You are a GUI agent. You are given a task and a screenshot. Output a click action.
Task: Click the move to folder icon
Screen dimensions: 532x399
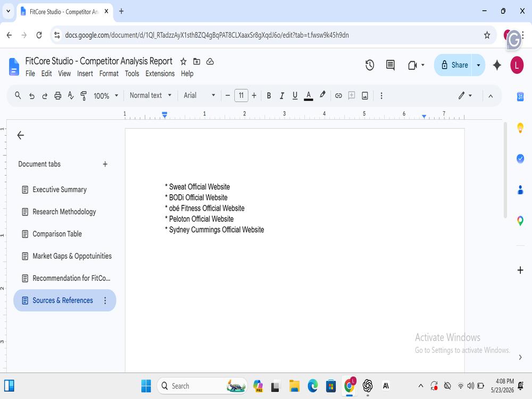tap(196, 61)
